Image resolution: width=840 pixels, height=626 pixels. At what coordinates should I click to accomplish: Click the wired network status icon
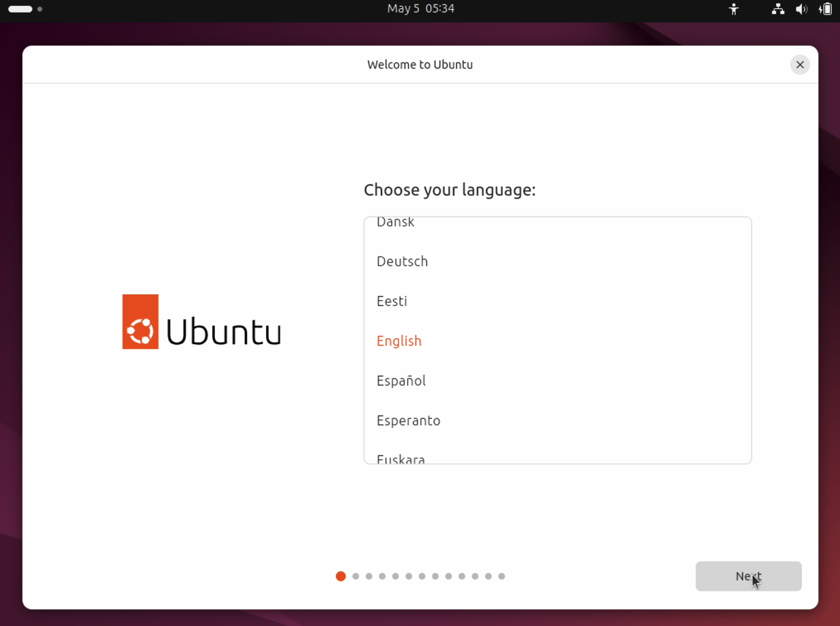[x=777, y=9]
